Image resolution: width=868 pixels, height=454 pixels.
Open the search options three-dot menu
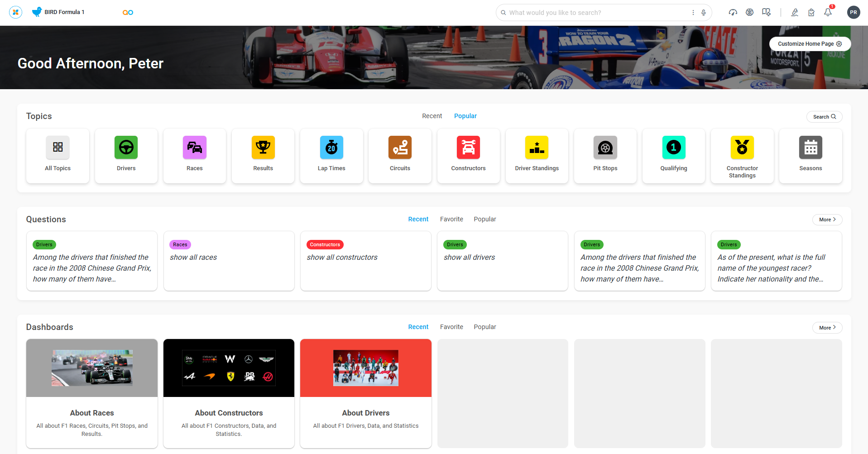(693, 13)
